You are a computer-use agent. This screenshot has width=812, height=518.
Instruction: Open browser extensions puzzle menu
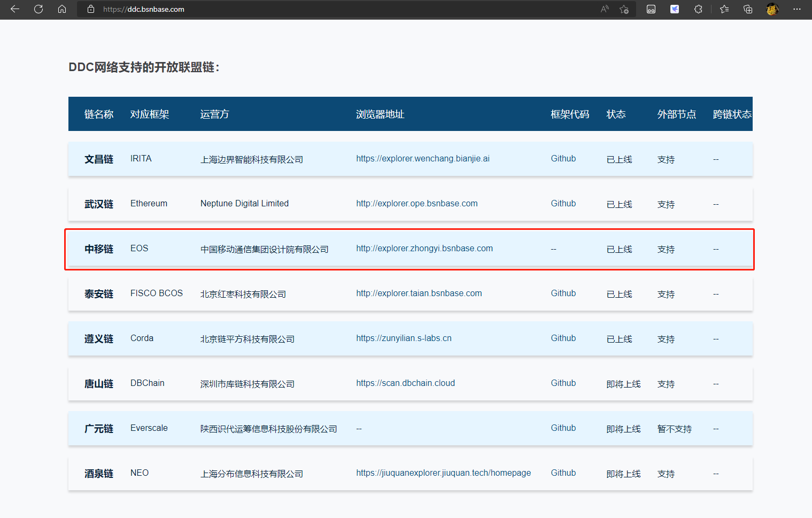(698, 9)
